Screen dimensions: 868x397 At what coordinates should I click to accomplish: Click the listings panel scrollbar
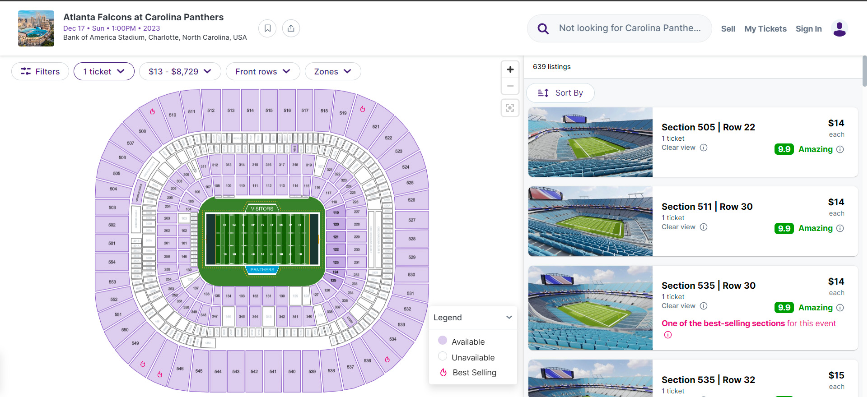click(864, 71)
